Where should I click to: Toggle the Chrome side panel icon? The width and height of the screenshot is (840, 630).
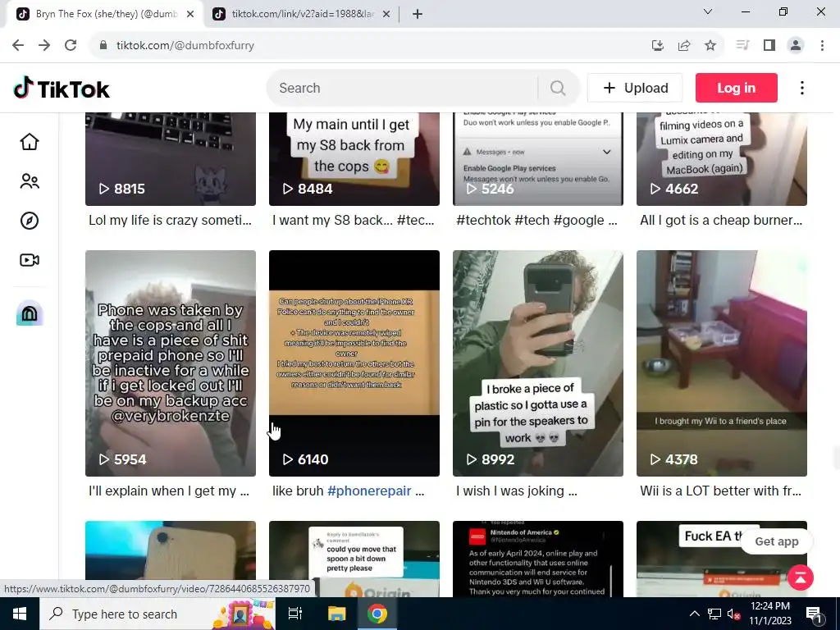tap(769, 46)
